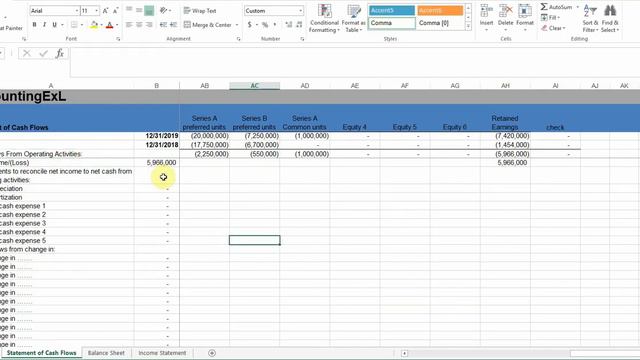Increase font size with the larger A icon

point(105,11)
